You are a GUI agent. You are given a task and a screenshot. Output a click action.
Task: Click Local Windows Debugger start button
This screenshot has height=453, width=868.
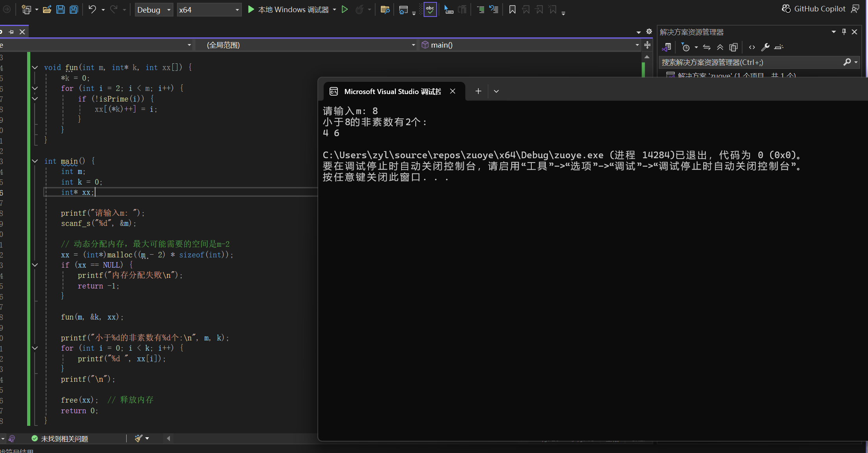[x=288, y=9]
